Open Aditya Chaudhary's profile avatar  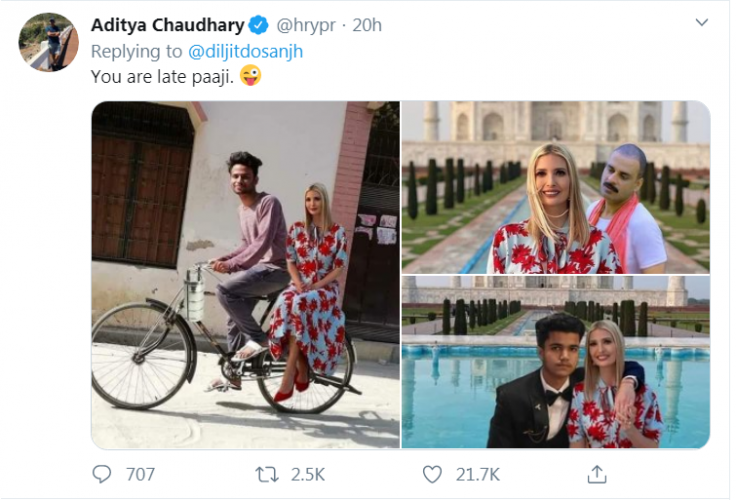tap(48, 42)
